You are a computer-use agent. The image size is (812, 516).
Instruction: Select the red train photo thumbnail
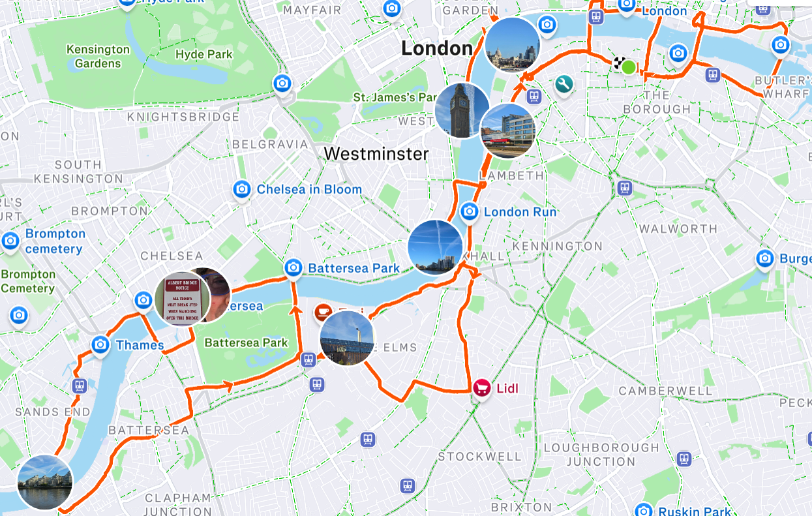507,130
